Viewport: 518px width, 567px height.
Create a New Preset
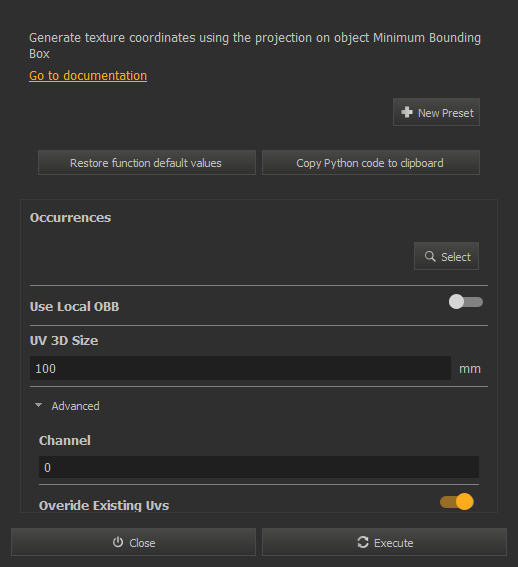pyautogui.click(x=436, y=112)
